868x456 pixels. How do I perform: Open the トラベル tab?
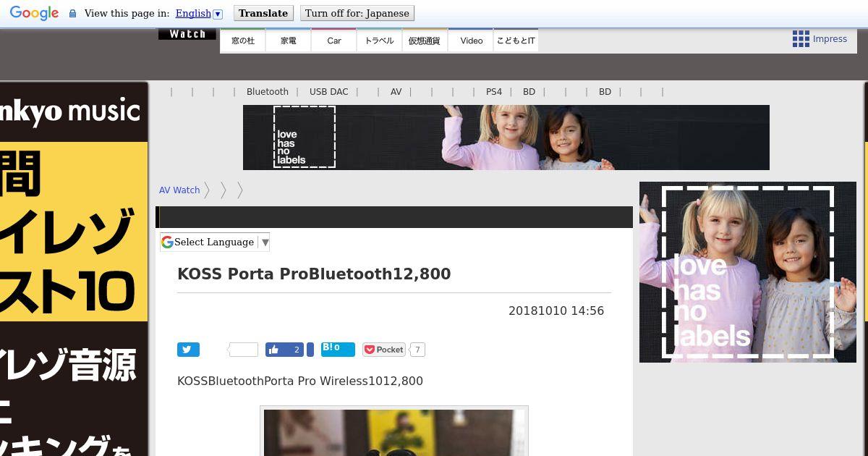[379, 41]
